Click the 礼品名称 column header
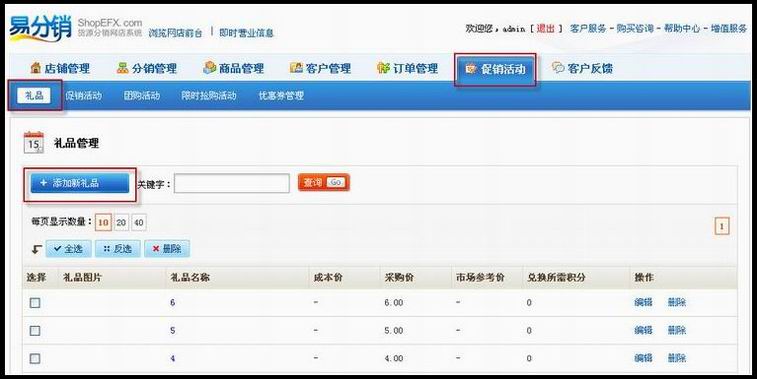This screenshot has height=379, width=757. point(190,278)
